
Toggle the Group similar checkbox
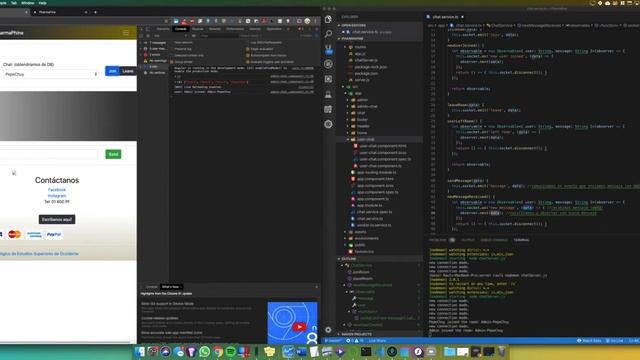coord(172,62)
